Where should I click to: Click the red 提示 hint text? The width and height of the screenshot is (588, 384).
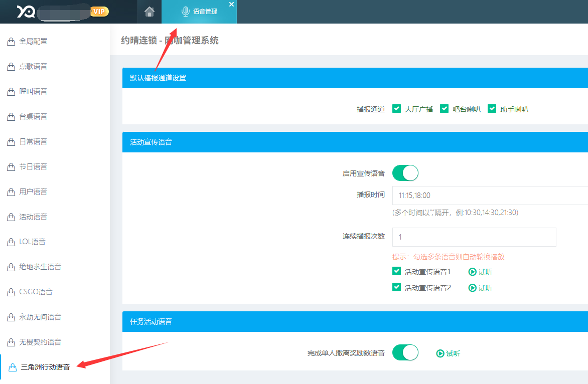click(449, 257)
